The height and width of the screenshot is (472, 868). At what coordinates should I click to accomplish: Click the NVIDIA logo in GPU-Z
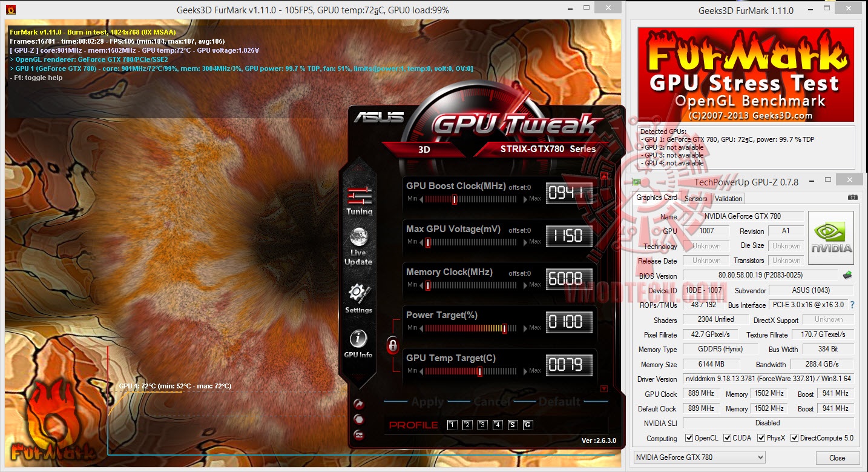(831, 238)
